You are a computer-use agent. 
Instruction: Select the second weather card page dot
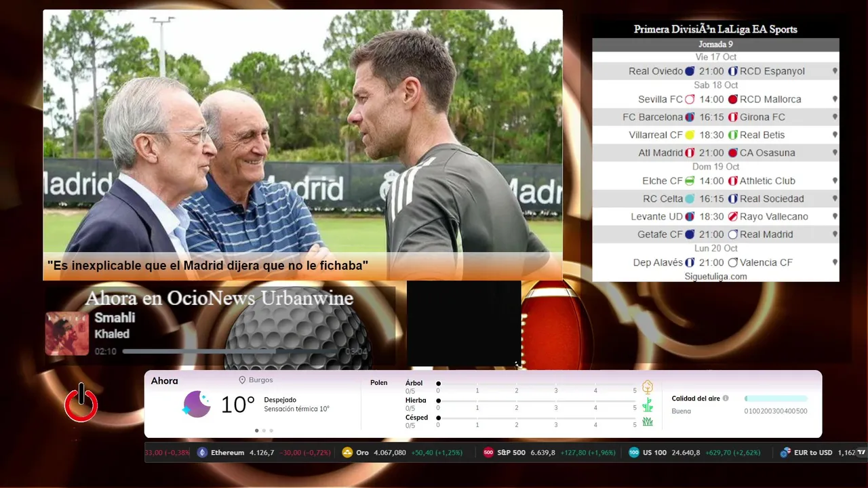(264, 430)
